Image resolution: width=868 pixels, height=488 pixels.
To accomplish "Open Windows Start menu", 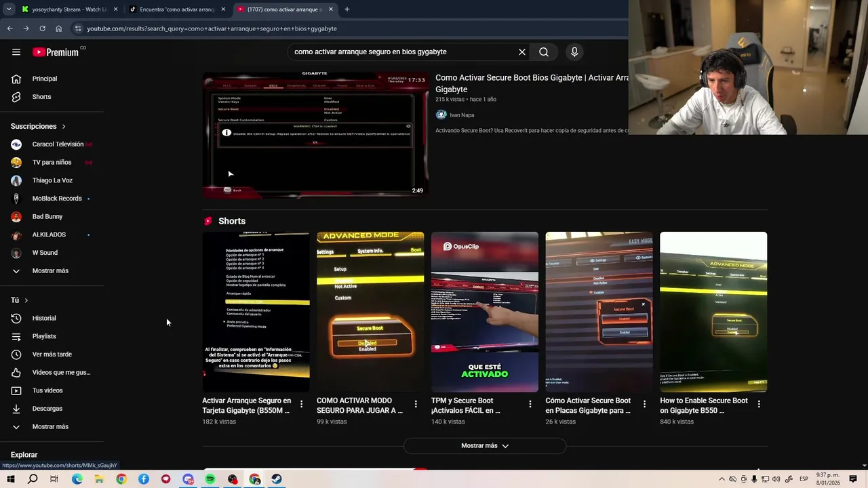I will (x=11, y=479).
